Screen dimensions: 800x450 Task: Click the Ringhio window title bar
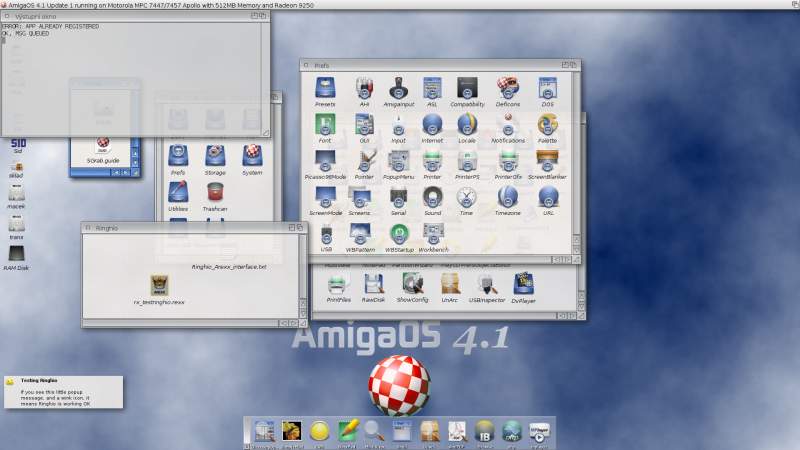[194, 228]
